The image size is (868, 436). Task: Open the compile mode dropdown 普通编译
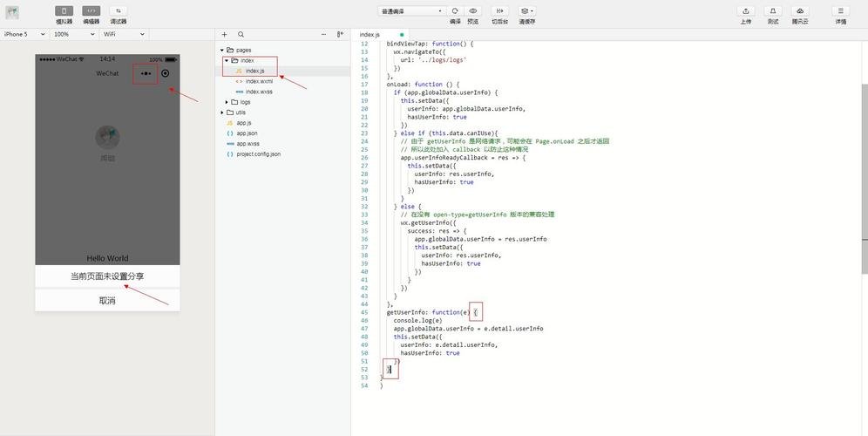[412, 11]
